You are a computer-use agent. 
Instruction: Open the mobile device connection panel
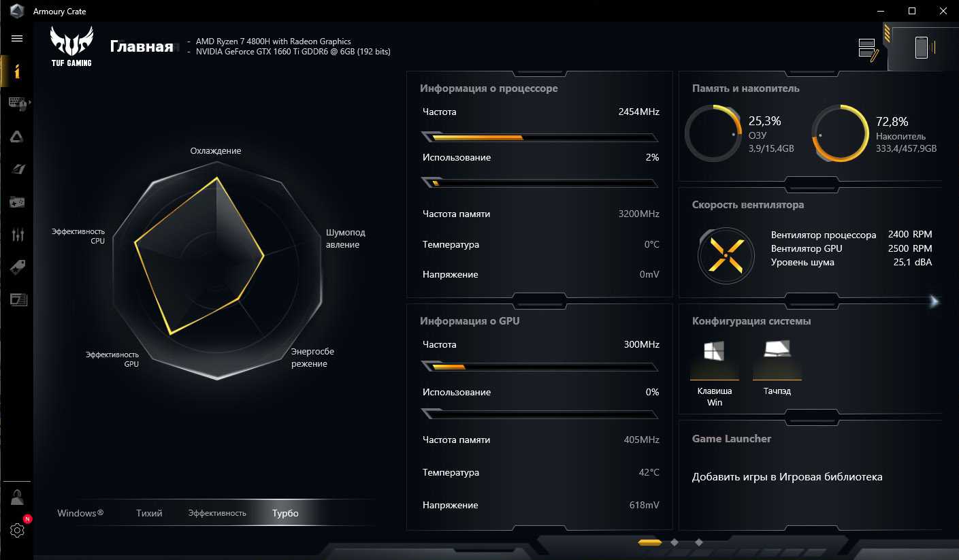click(921, 48)
